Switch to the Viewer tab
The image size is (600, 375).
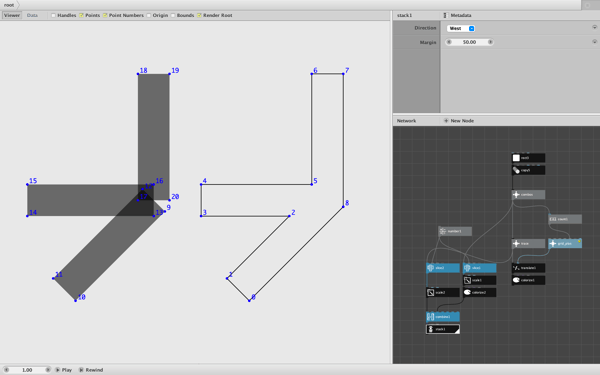12,15
